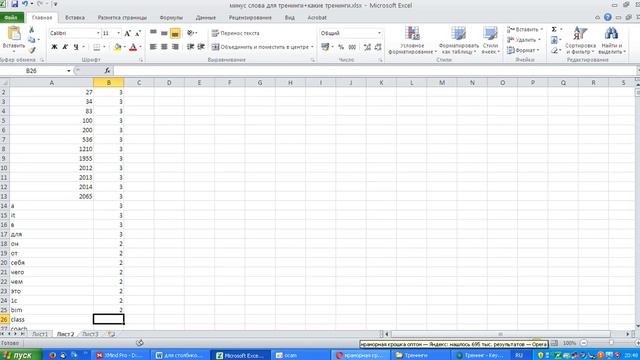Click the percent style icon
This screenshot has width=640, height=360.
click(341, 47)
